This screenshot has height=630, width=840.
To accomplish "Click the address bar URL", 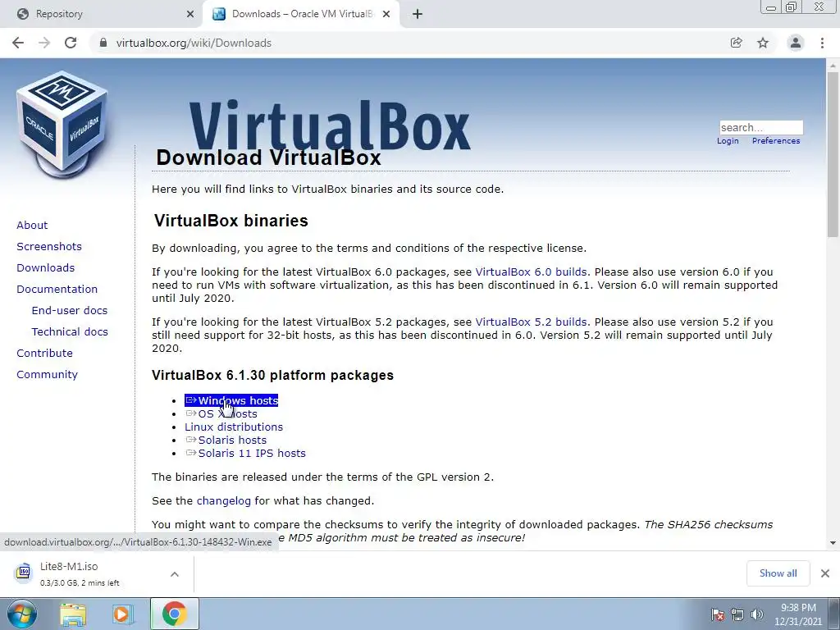I will click(x=194, y=43).
